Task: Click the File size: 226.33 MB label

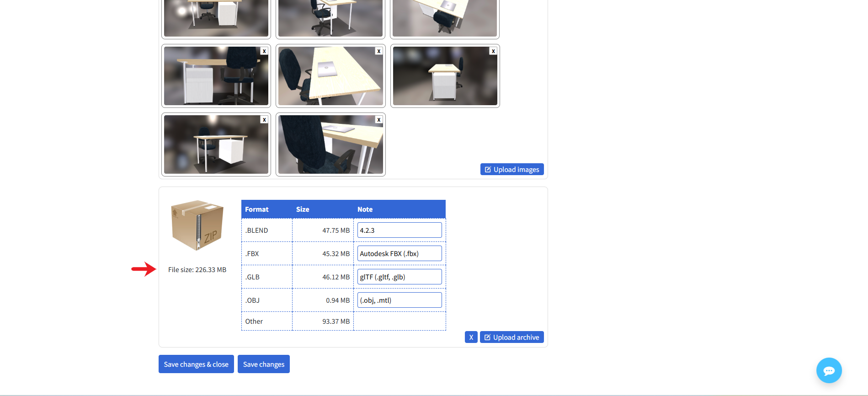Action: coord(197,270)
